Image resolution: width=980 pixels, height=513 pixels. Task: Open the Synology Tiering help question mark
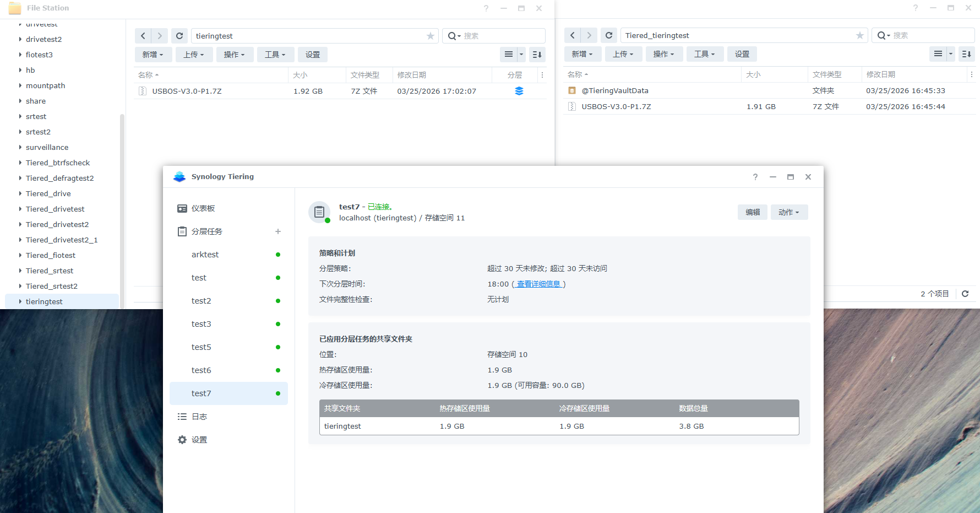[x=755, y=177]
